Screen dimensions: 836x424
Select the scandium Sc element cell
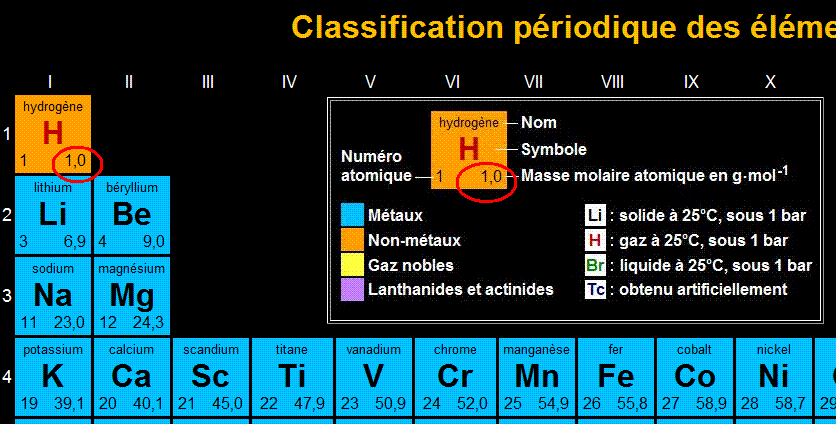[210, 377]
